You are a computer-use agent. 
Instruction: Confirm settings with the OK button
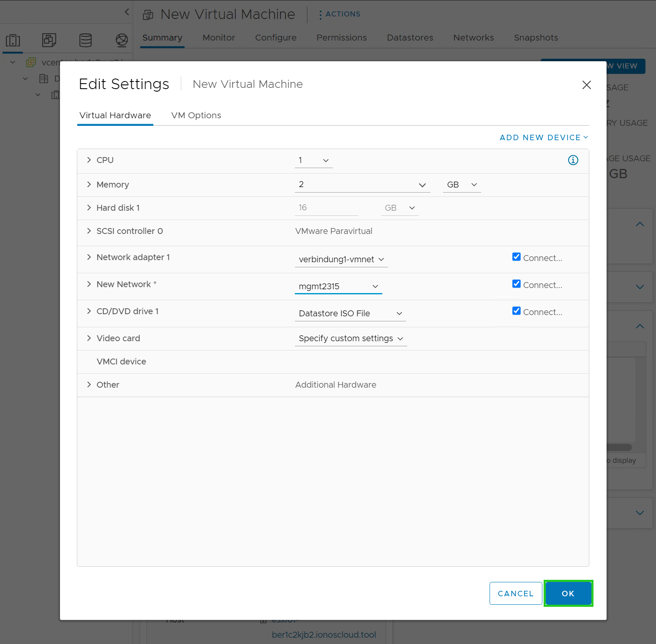(568, 593)
